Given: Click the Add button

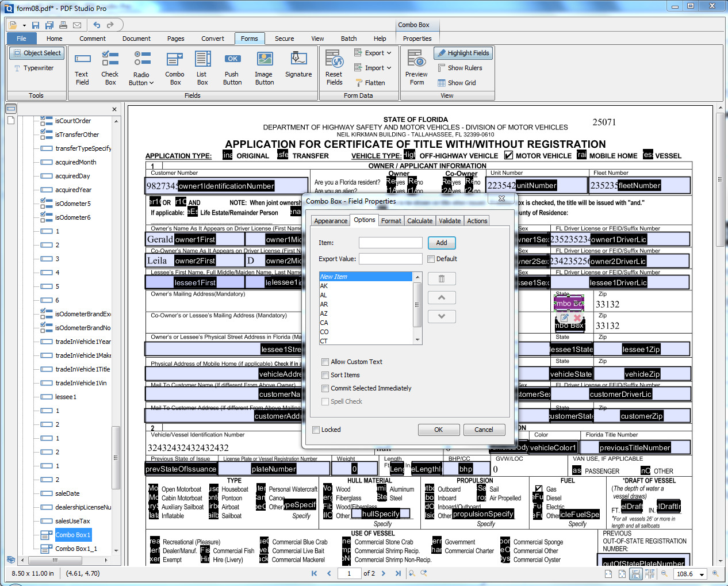Looking at the screenshot, I should coord(442,243).
